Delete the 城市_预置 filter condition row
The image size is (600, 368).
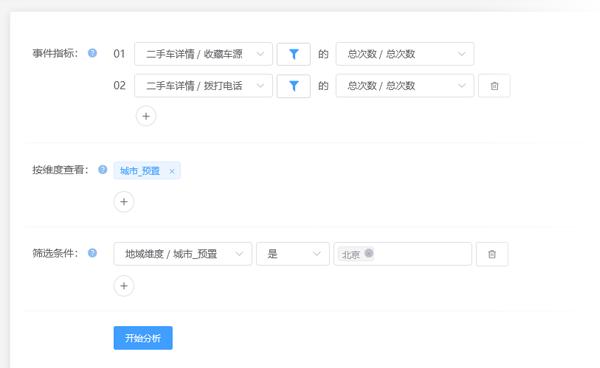[x=492, y=254]
